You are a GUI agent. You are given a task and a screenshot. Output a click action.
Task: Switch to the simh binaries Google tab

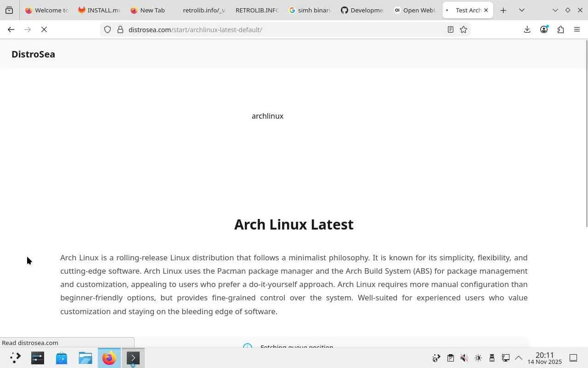point(309,10)
